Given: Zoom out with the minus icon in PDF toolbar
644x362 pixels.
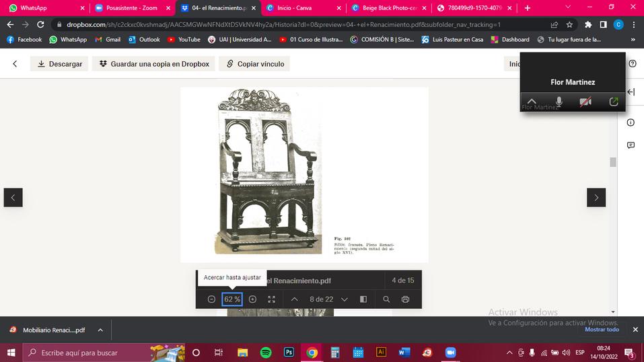Looking at the screenshot, I should [x=211, y=299].
